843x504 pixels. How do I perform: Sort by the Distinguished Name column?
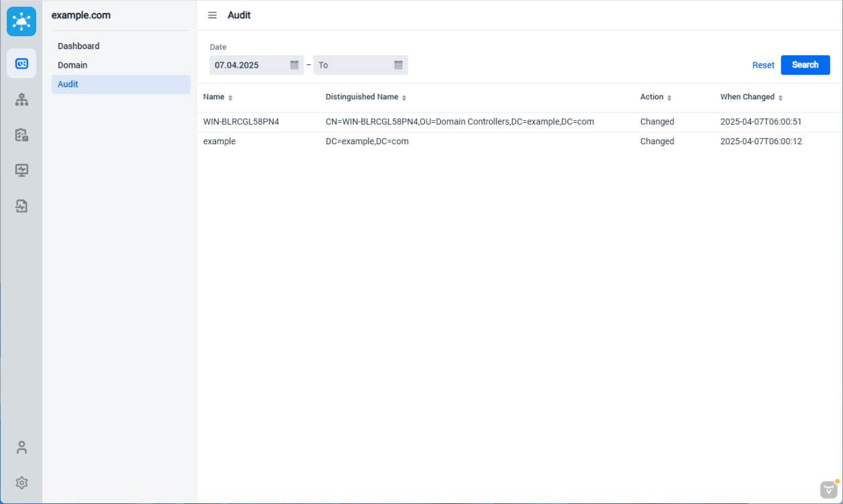[404, 98]
